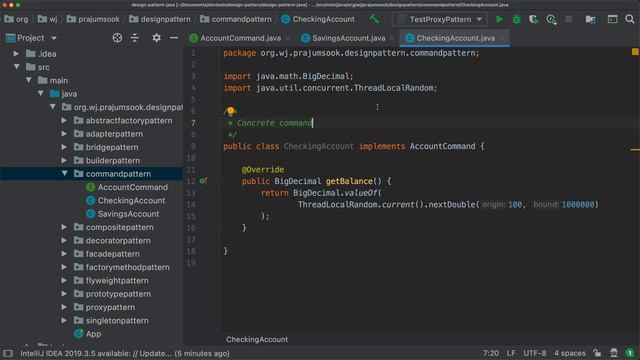
Task: Open the Run Anything window icon
Action: pyautogui.click(x=612, y=19)
